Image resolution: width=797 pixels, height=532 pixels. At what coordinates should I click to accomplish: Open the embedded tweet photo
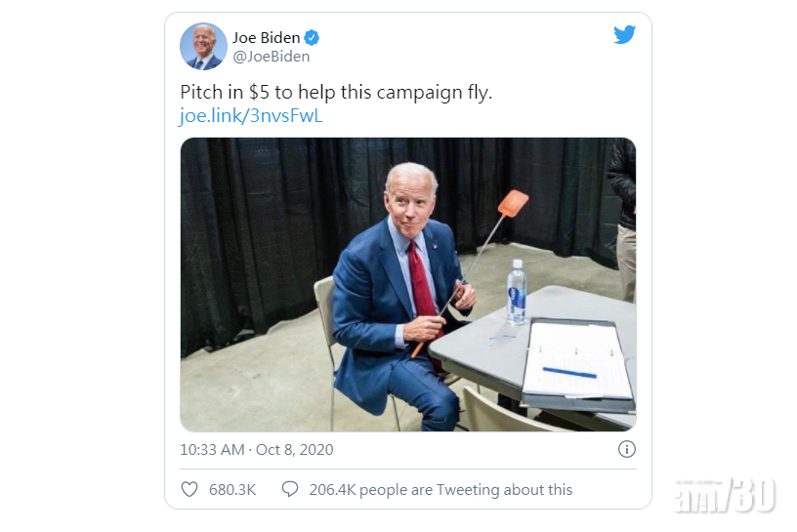(x=408, y=284)
